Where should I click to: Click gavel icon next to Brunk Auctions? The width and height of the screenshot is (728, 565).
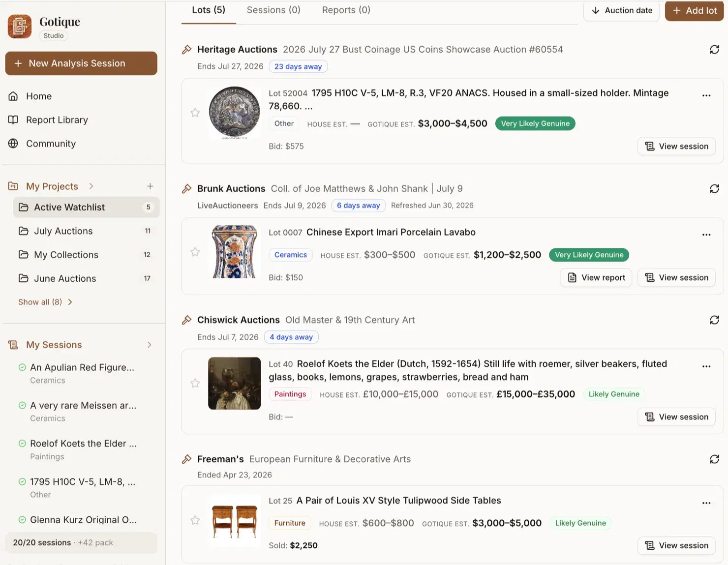point(187,189)
